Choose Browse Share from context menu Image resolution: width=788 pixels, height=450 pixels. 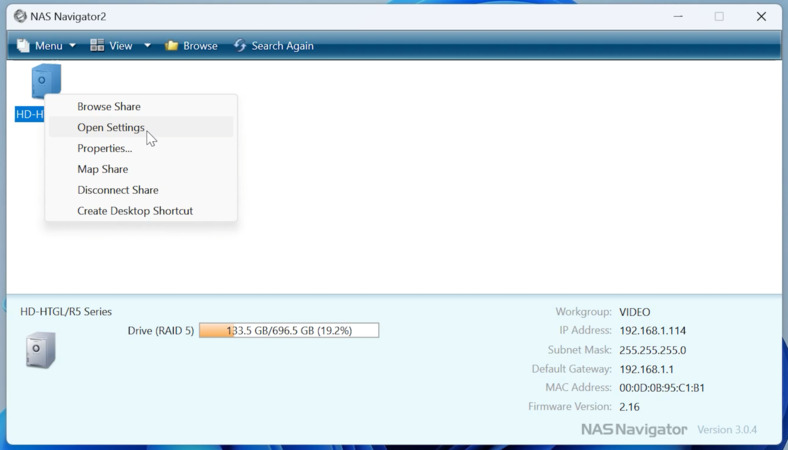141,107
